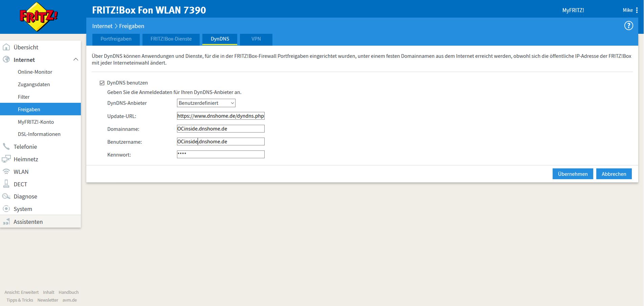Click the Übersicht house icon
This screenshot has width=644, height=306.
6,47
